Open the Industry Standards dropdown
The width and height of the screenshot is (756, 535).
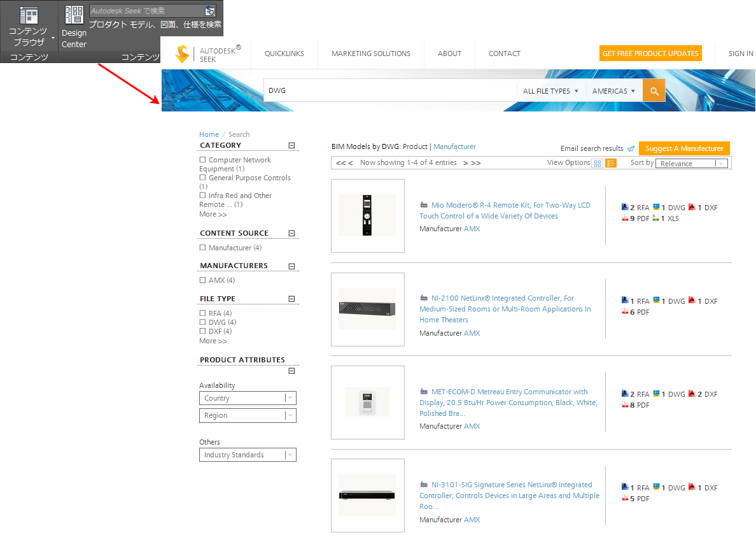(248, 455)
